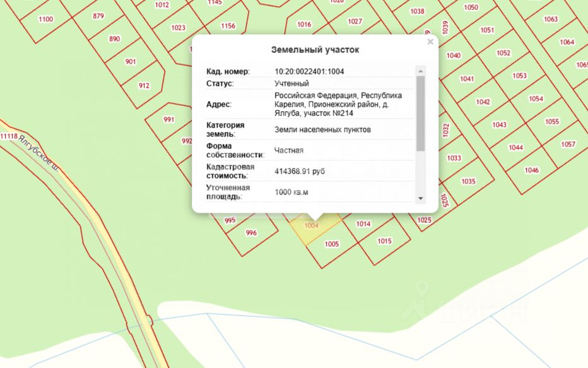Select land parcel 1046
This screenshot has width=588, height=368.
tap(531, 170)
